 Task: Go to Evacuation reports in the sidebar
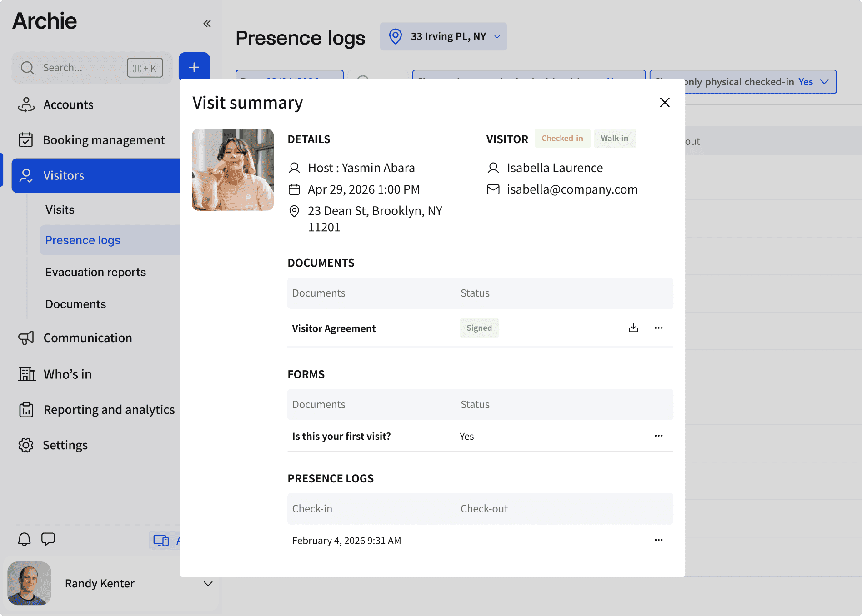point(95,272)
